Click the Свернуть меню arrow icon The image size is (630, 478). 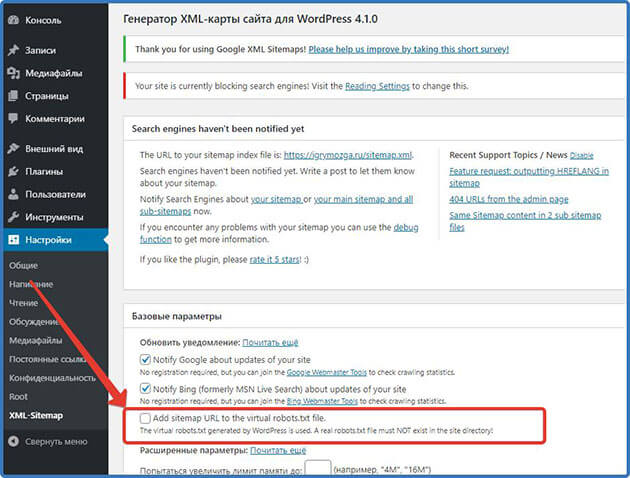point(13,441)
